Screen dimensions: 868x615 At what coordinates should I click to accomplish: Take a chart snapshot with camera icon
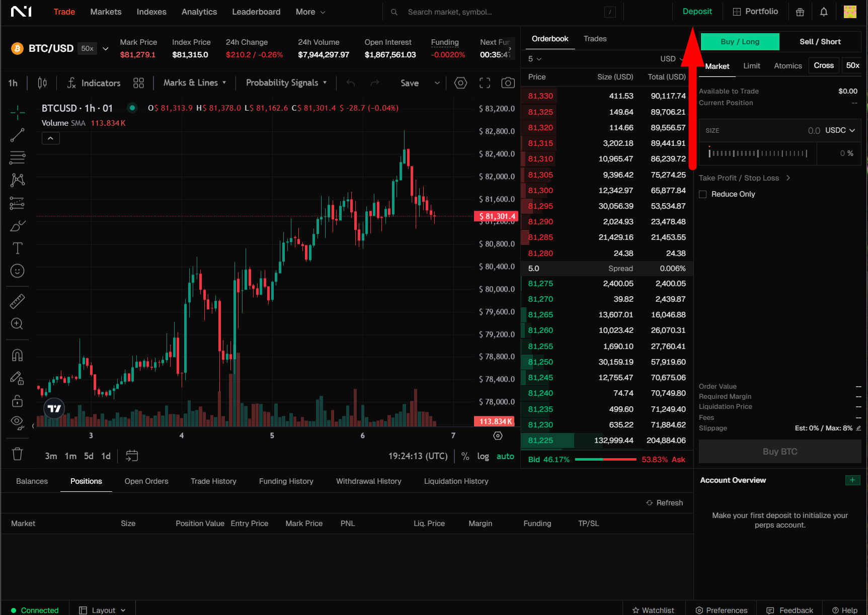pyautogui.click(x=508, y=83)
